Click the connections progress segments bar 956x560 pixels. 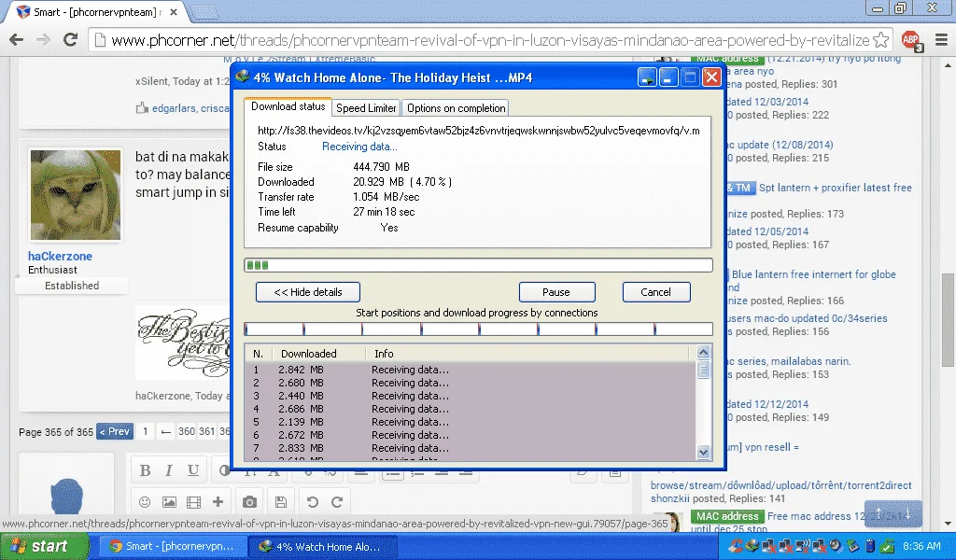click(478, 329)
